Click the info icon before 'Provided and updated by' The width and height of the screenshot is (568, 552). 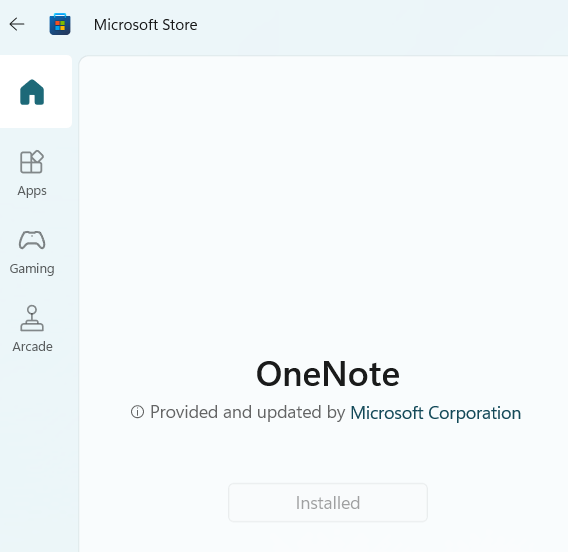[x=137, y=412]
